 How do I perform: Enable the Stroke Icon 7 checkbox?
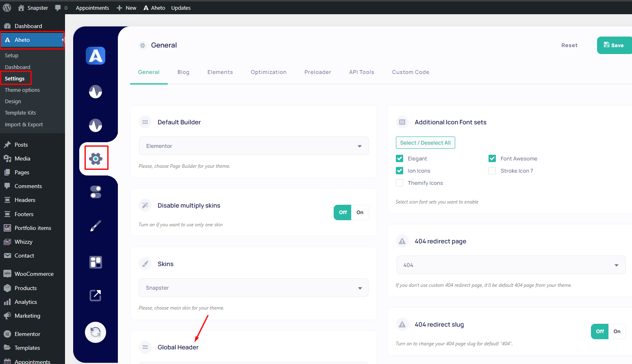point(492,171)
